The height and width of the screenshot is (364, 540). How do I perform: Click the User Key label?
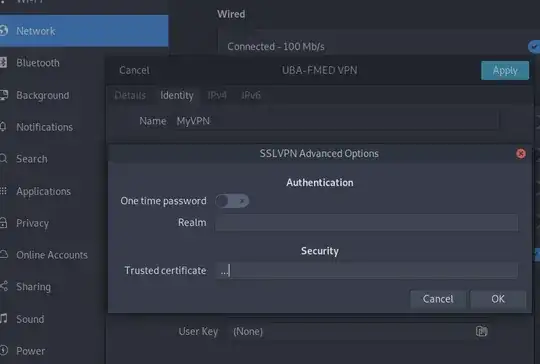(198, 331)
